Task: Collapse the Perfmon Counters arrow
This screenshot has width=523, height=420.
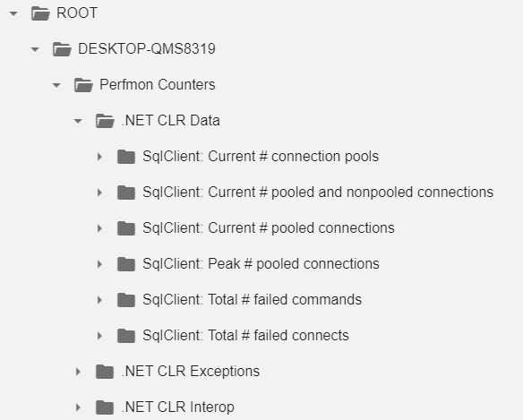Action: point(56,85)
